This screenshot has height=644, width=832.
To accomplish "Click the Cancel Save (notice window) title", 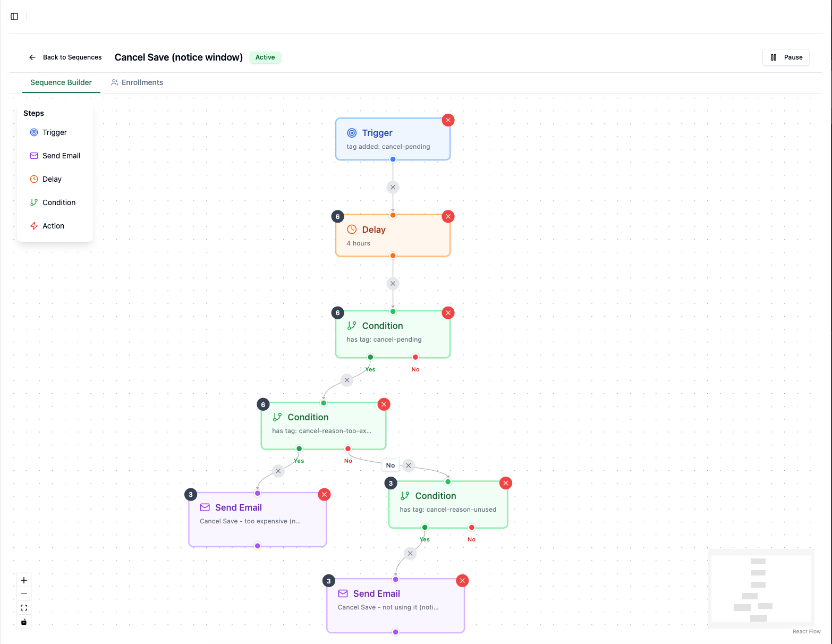I will coord(179,57).
